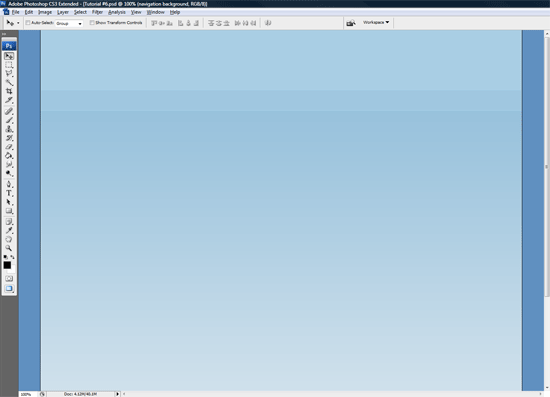Open the Move tool preset picker arrow
Image resolution: width=550 pixels, height=397 pixels.
coord(18,23)
